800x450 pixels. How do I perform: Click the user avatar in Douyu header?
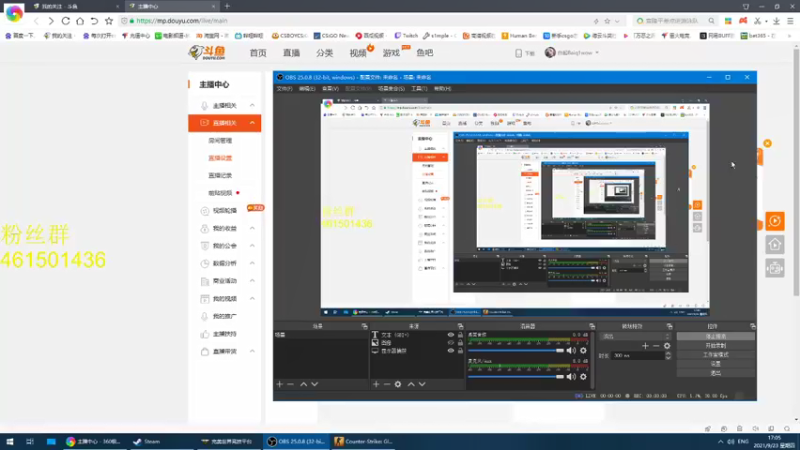[x=549, y=53]
